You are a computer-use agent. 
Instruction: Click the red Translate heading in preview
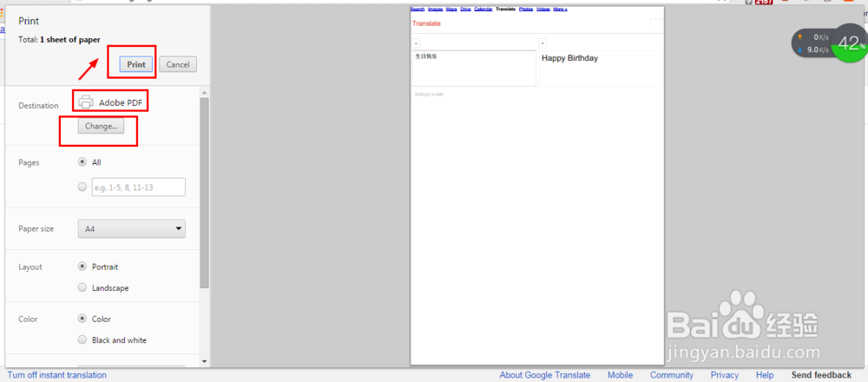point(426,23)
